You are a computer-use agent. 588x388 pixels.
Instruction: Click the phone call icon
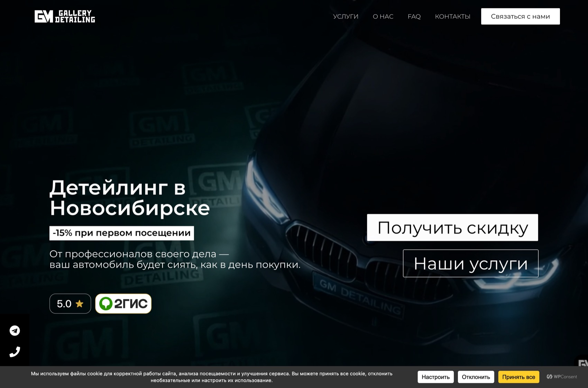pos(15,352)
